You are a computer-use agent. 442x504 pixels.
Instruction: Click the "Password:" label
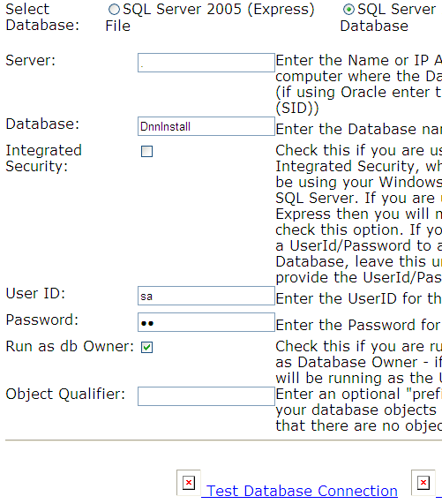[42, 320]
